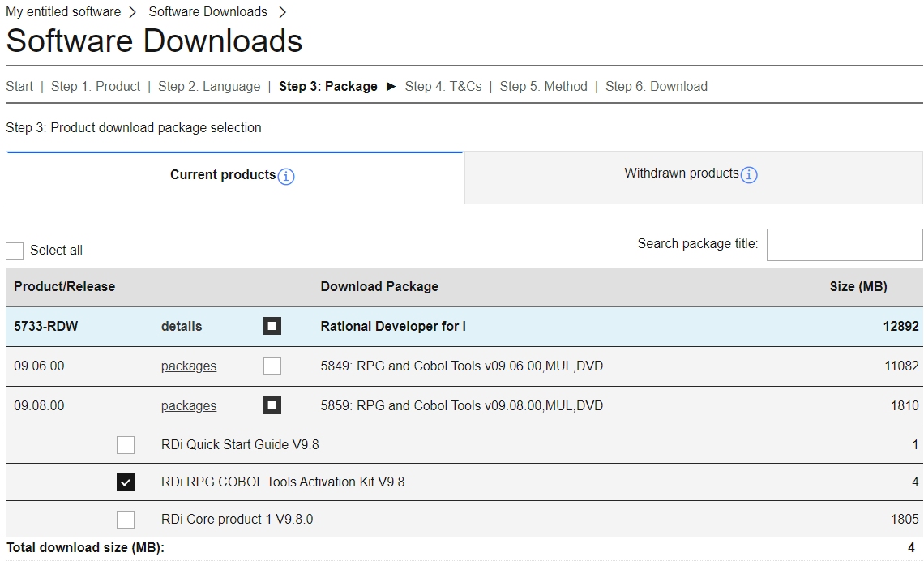Select Step 4: T&Cs in the step bar
The width and height of the screenshot is (924, 561).
pyautogui.click(x=443, y=87)
